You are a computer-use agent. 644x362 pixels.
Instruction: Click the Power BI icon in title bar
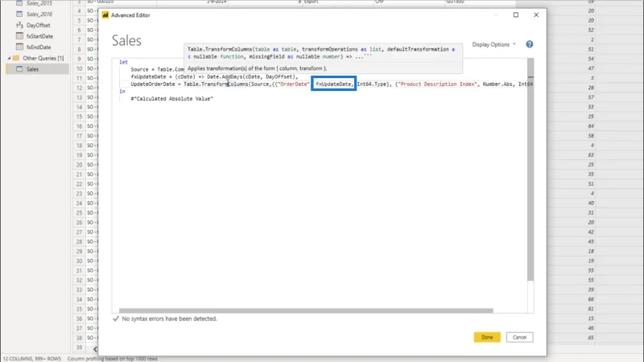(x=105, y=14)
